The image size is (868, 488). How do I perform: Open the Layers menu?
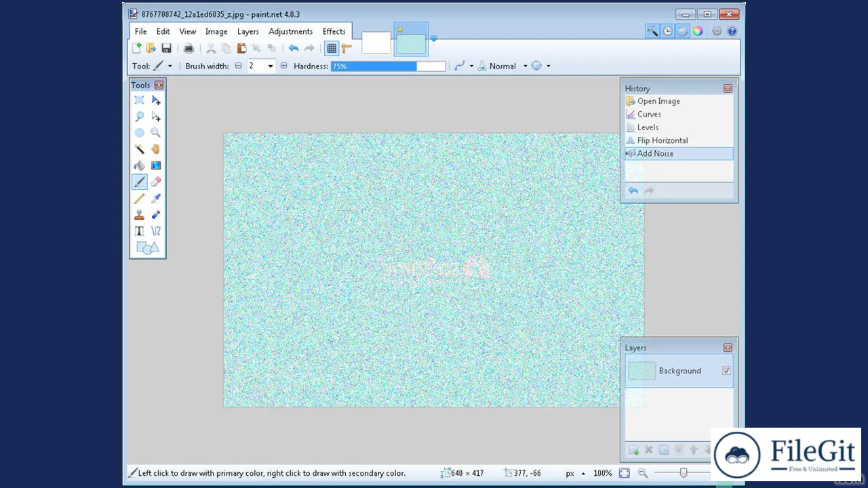(248, 31)
